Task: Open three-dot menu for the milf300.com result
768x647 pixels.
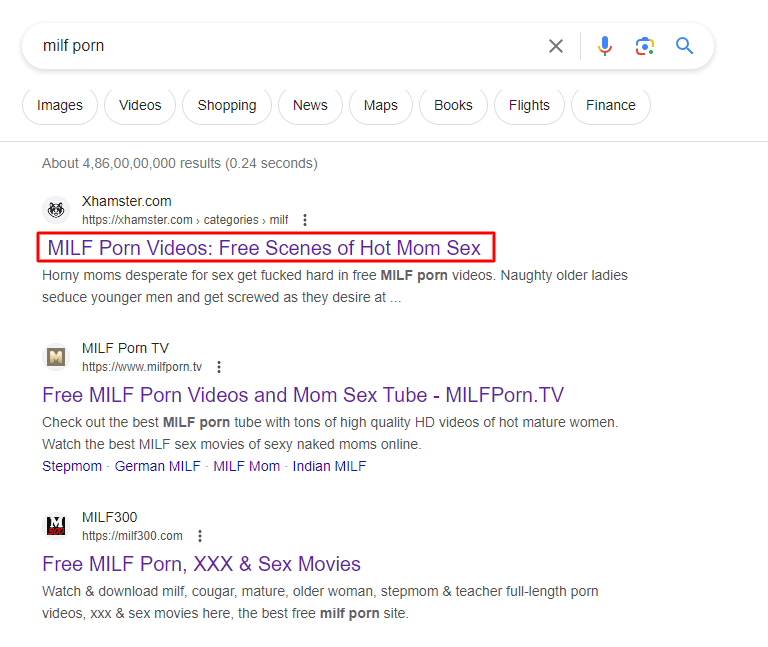Action: (200, 536)
